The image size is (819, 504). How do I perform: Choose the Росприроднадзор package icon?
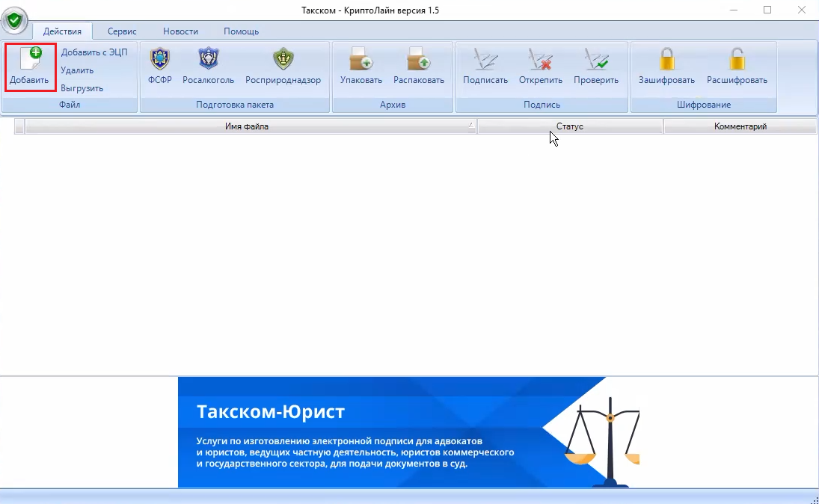[283, 60]
